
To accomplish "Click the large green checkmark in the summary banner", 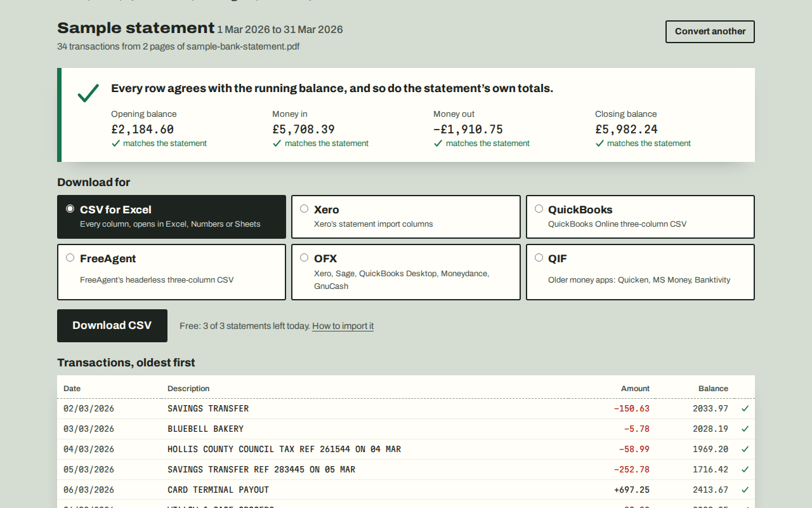I will coord(88,93).
